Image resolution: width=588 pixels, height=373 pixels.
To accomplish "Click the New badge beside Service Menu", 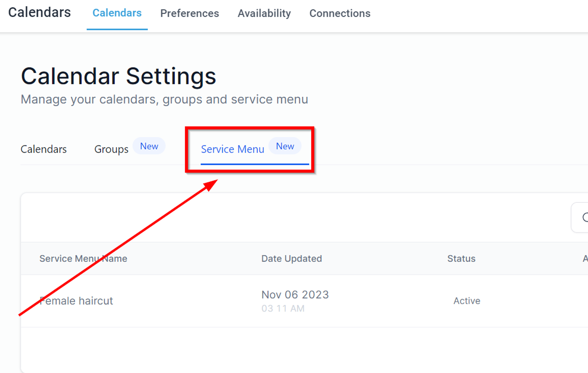I will [285, 146].
